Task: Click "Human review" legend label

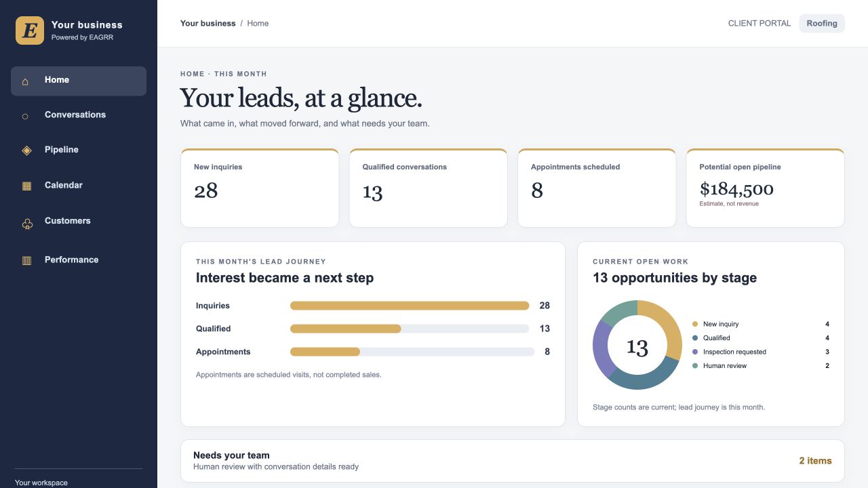Action: click(x=725, y=365)
